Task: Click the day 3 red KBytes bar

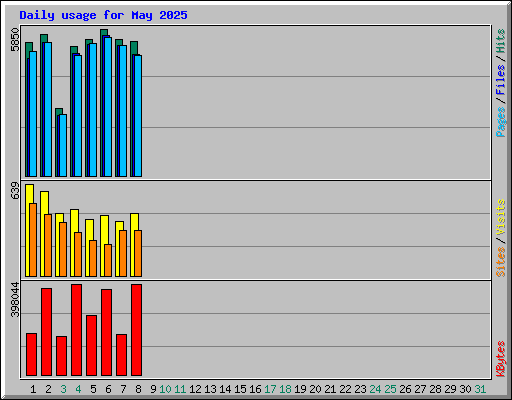Action: pyautogui.click(x=61, y=356)
